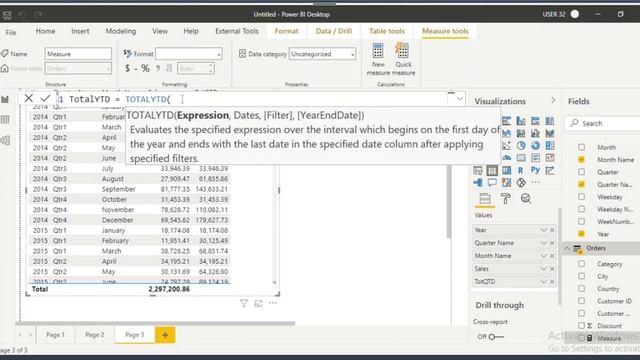
Task: Check the Quarter field checkbox
Action: pos(581,172)
